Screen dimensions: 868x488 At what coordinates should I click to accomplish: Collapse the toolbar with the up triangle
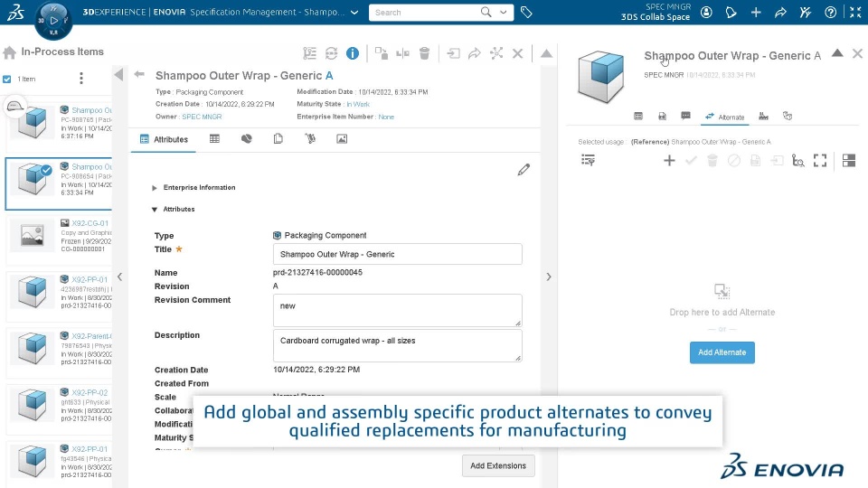(x=546, y=53)
